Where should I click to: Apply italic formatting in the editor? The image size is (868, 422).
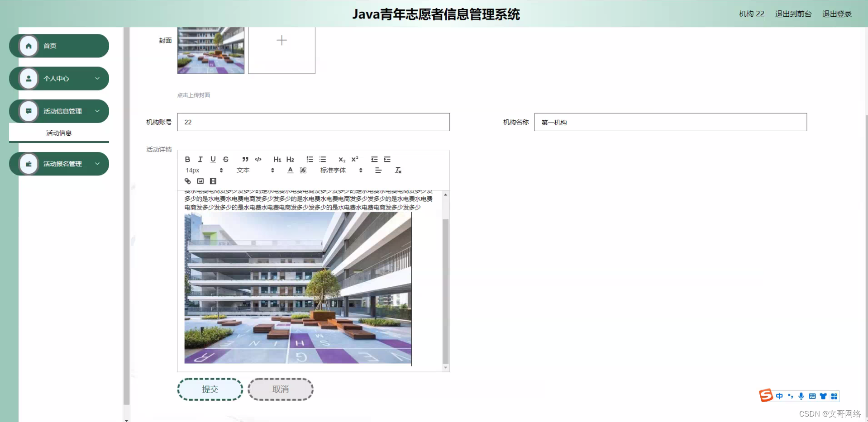coord(200,159)
